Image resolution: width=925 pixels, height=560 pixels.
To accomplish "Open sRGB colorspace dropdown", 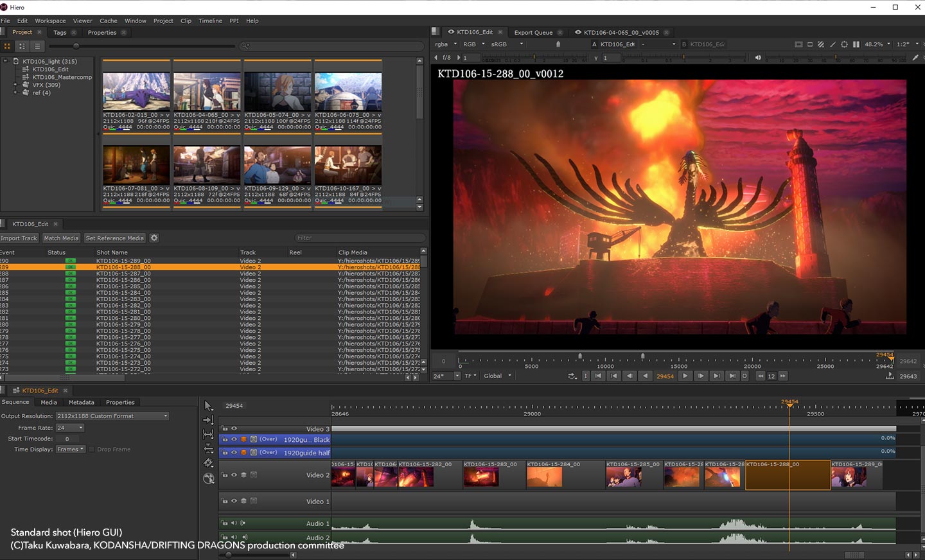I will pos(507,44).
